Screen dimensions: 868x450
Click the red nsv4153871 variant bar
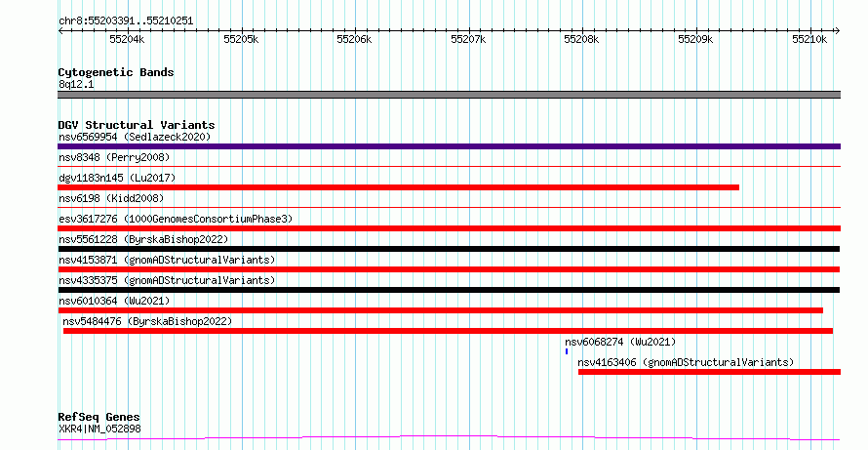pos(449,269)
